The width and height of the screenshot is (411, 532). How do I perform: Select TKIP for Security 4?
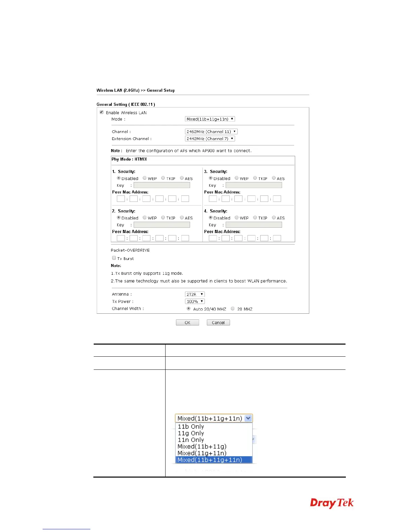pos(255,218)
